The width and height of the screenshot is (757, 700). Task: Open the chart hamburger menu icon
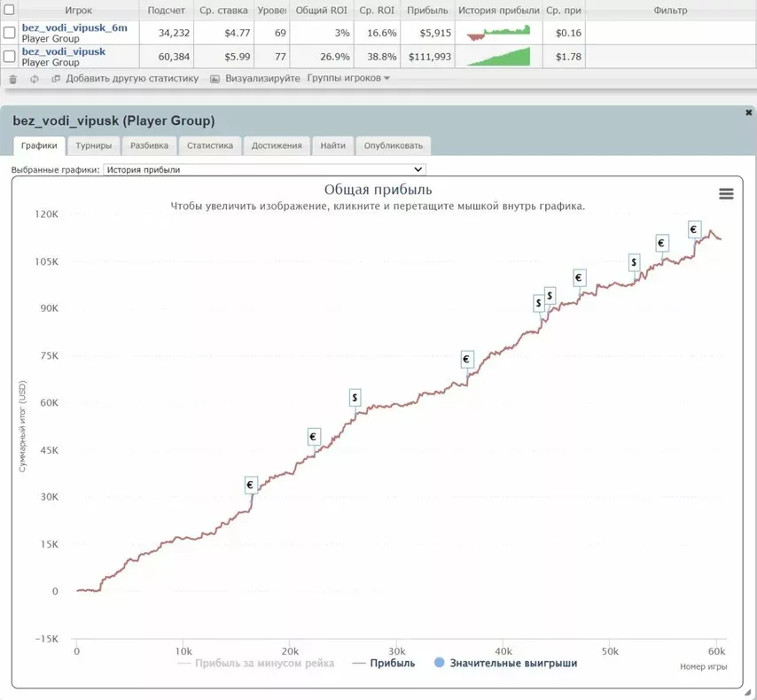coord(726,194)
